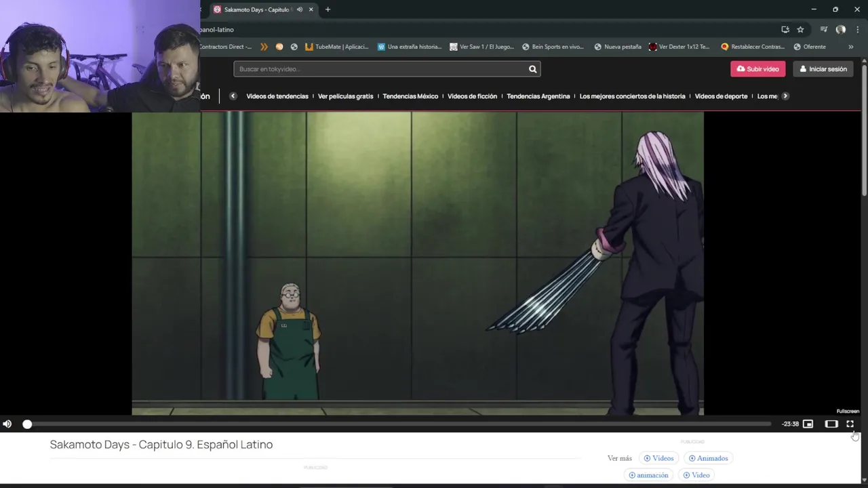The height and width of the screenshot is (488, 868).
Task: Mute the tab via its speaker icon
Action: point(299,9)
